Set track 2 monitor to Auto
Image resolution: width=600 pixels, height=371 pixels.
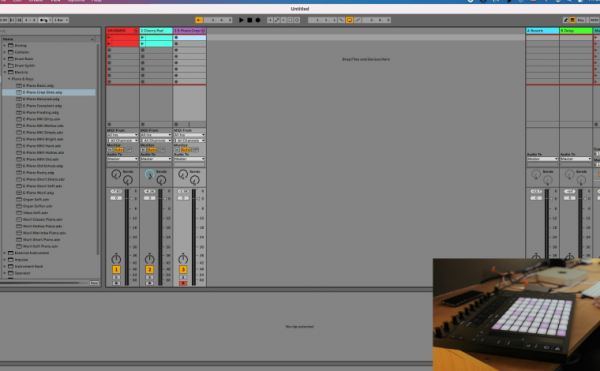[152, 150]
